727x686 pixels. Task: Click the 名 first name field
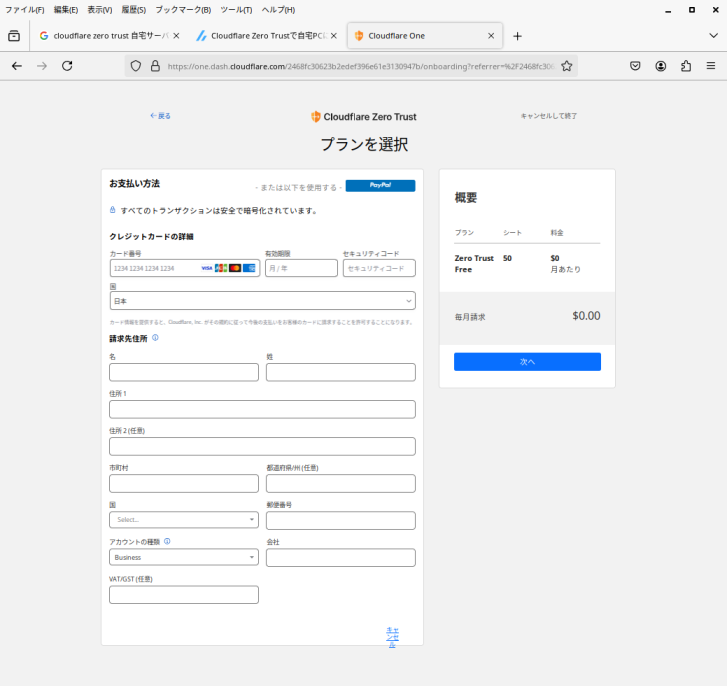(x=184, y=372)
